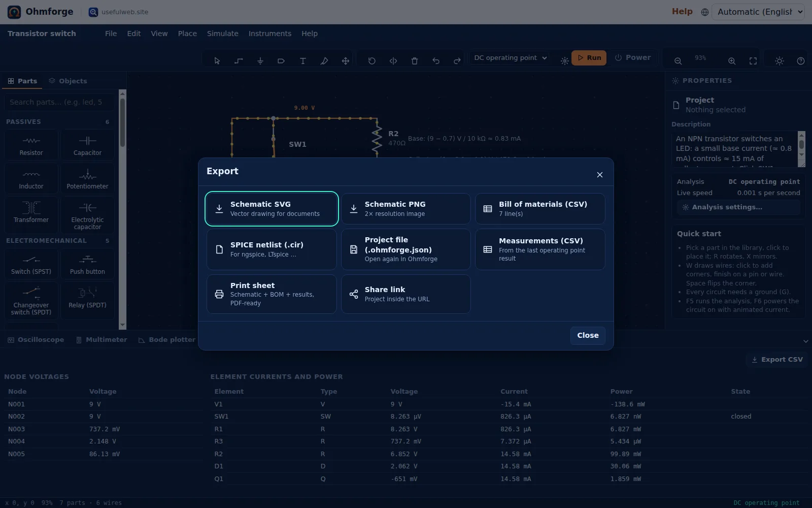812x508 pixels.
Task: Select the probe pen tool
Action: 324,61
